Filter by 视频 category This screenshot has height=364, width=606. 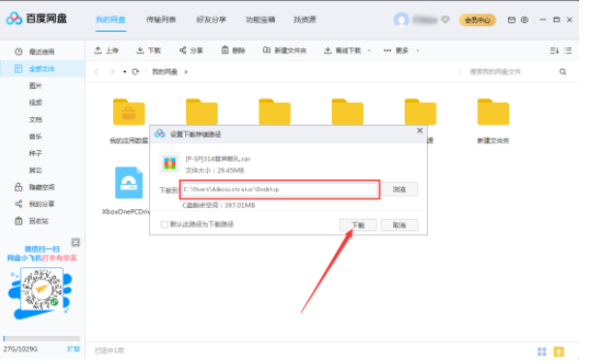(x=35, y=103)
